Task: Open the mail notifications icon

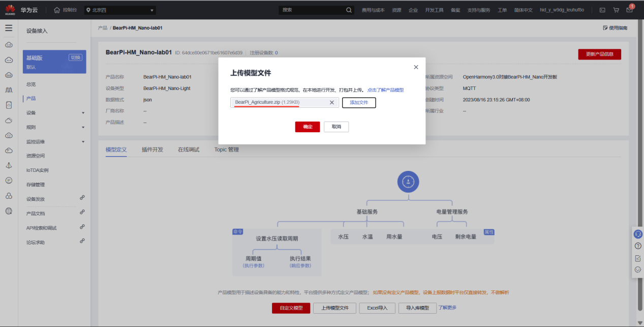Action: (630, 10)
